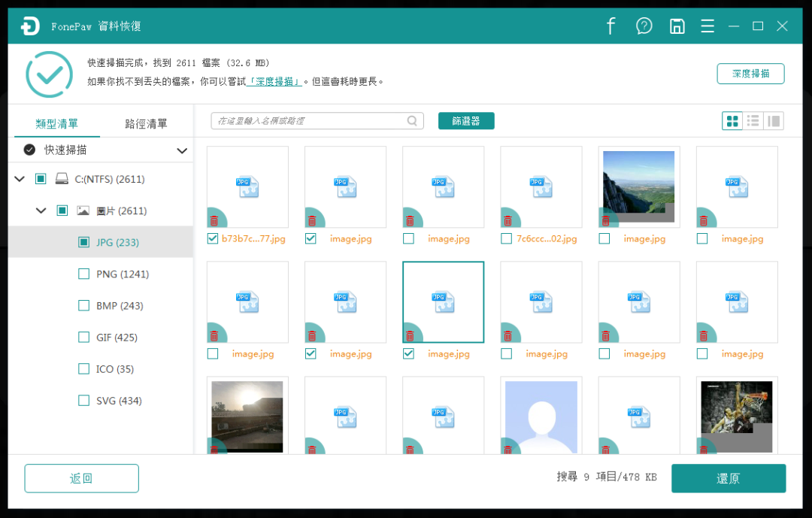This screenshot has width=812, height=518.
Task: Select the mountain landscape photo thumbnail
Action: [638, 186]
